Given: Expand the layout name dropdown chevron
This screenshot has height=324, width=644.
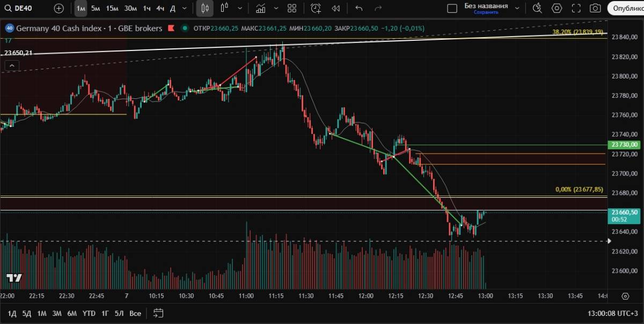Looking at the screenshot, I should pyautogui.click(x=517, y=8).
